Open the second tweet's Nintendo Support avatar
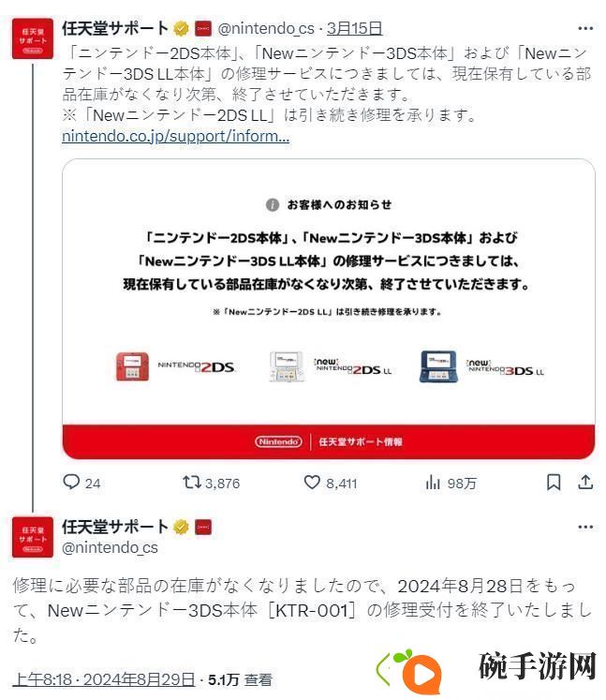 33,537
